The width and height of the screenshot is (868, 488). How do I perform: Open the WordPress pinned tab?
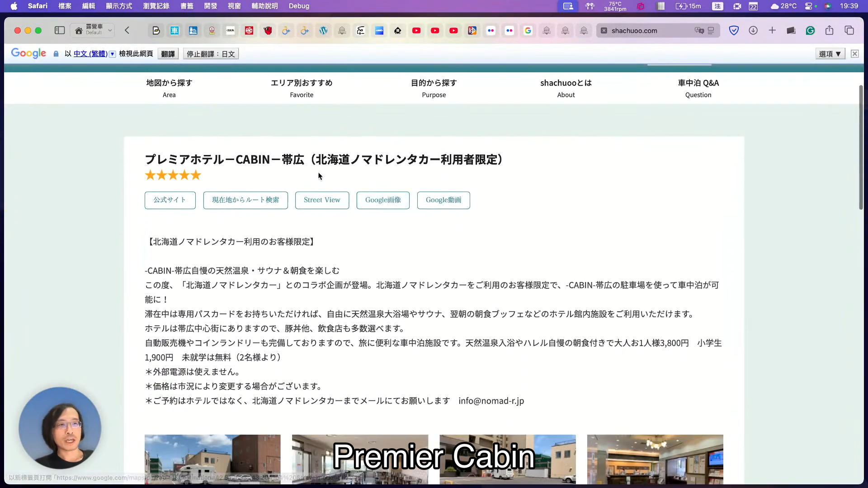click(x=323, y=30)
